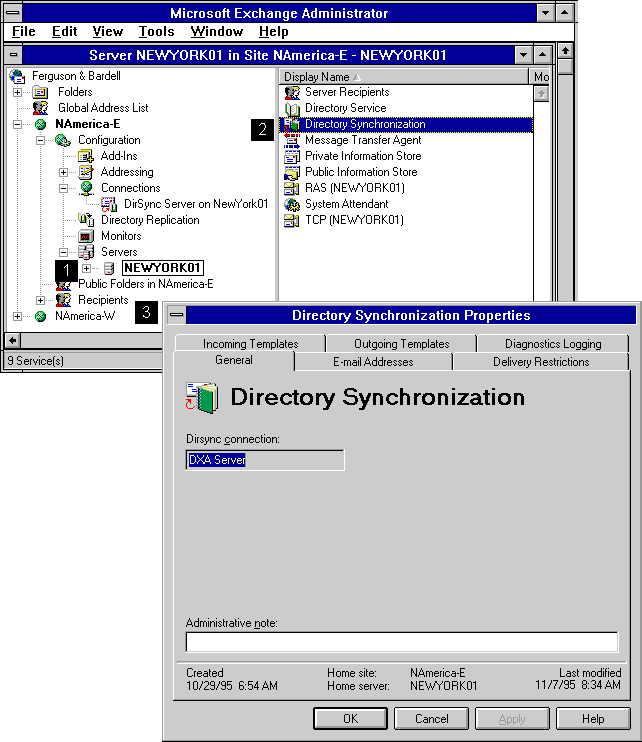Open the File menu
This screenshot has height=742, width=642.
24,32
